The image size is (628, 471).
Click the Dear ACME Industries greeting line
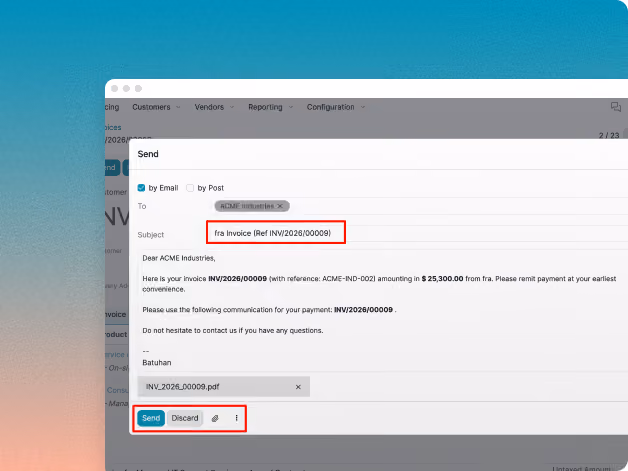pyautogui.click(x=179, y=258)
